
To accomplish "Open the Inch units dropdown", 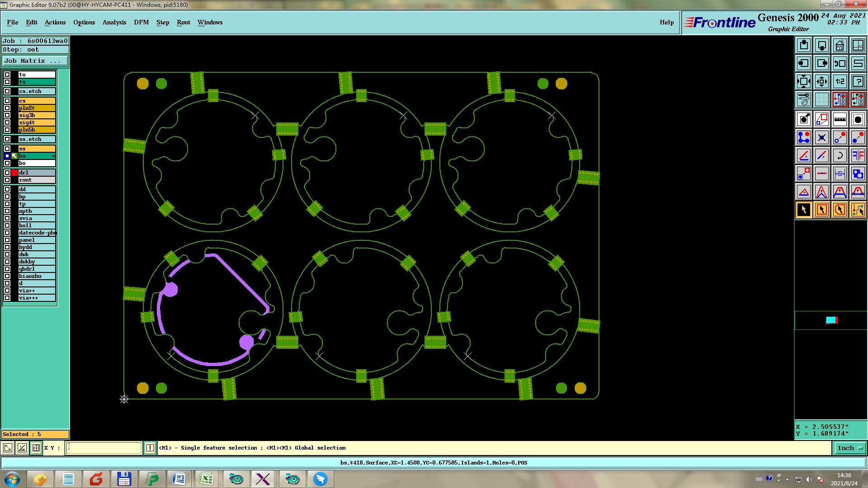I will tap(849, 448).
